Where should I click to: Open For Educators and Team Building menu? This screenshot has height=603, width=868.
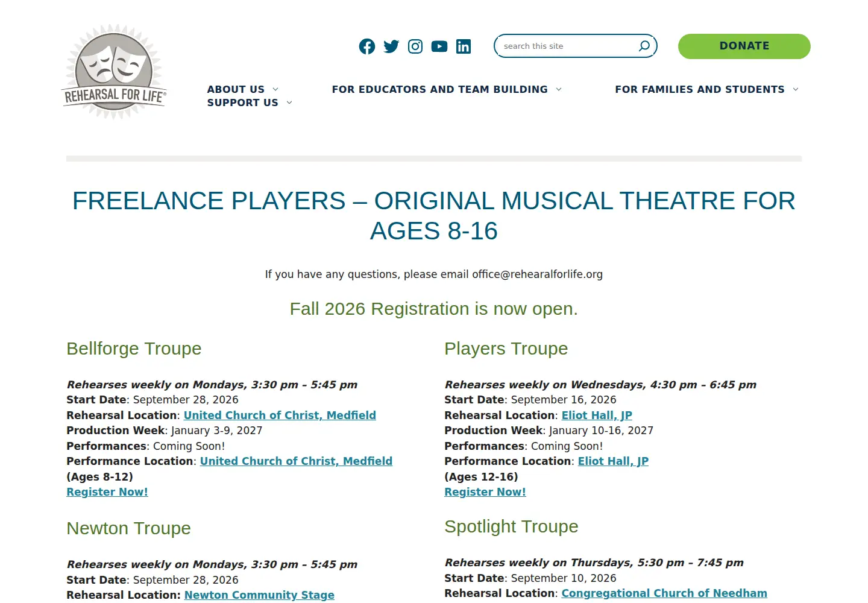439,89
